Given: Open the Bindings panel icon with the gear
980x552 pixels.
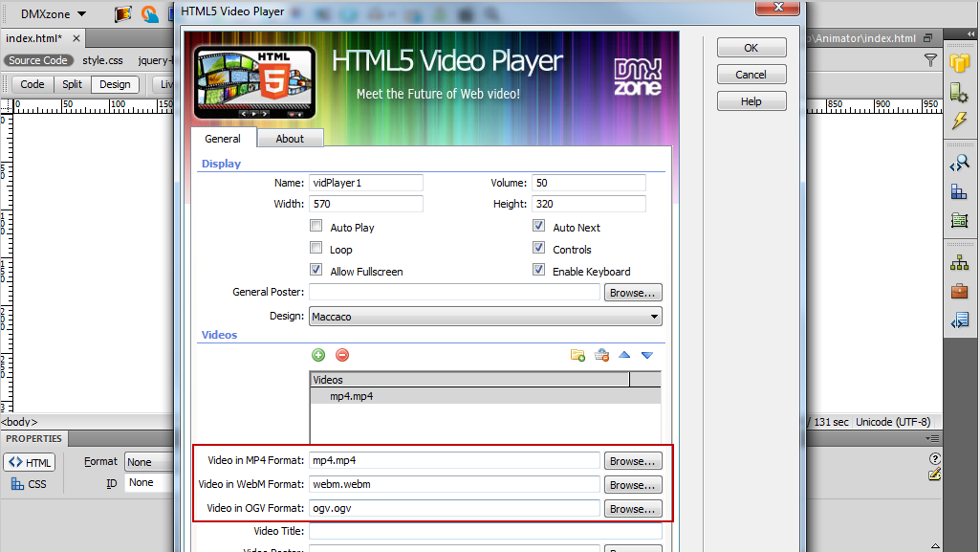Looking at the screenshot, I should [x=959, y=93].
